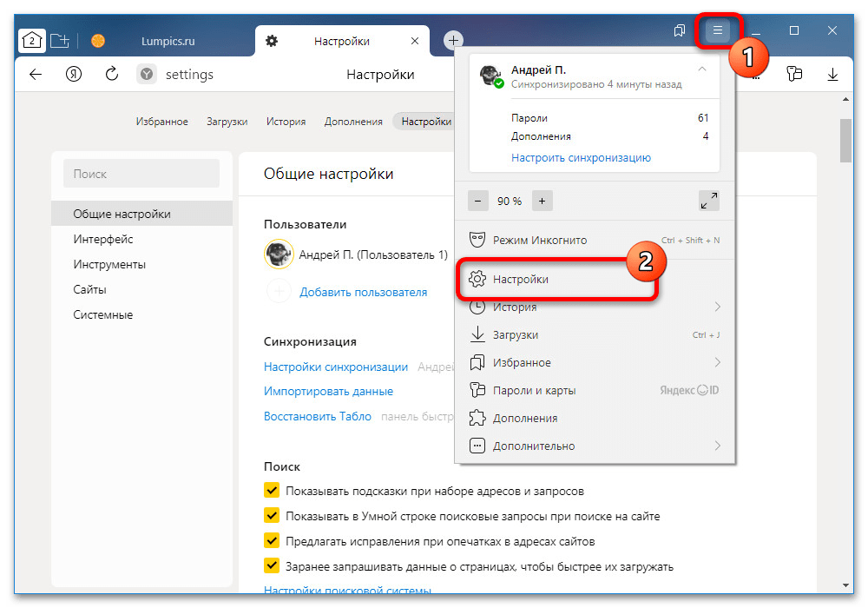
Task: Click the address bar 'settings' text
Action: point(189,74)
